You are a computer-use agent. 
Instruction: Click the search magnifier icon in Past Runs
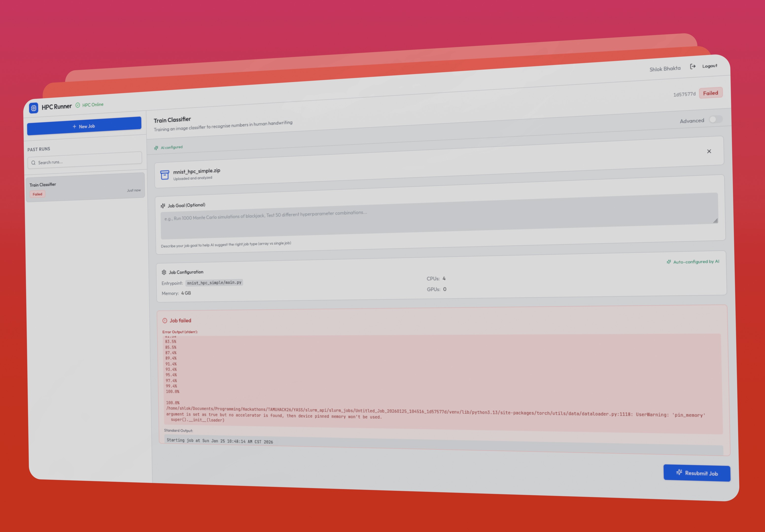pos(33,163)
